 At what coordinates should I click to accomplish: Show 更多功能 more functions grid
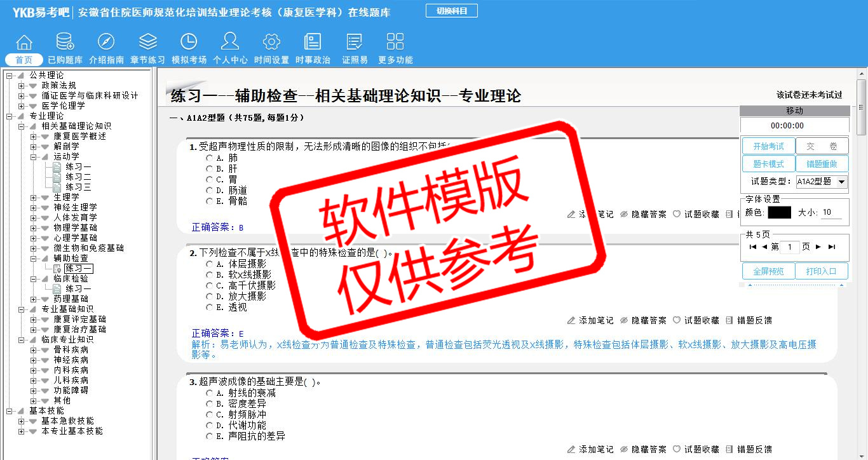point(395,43)
